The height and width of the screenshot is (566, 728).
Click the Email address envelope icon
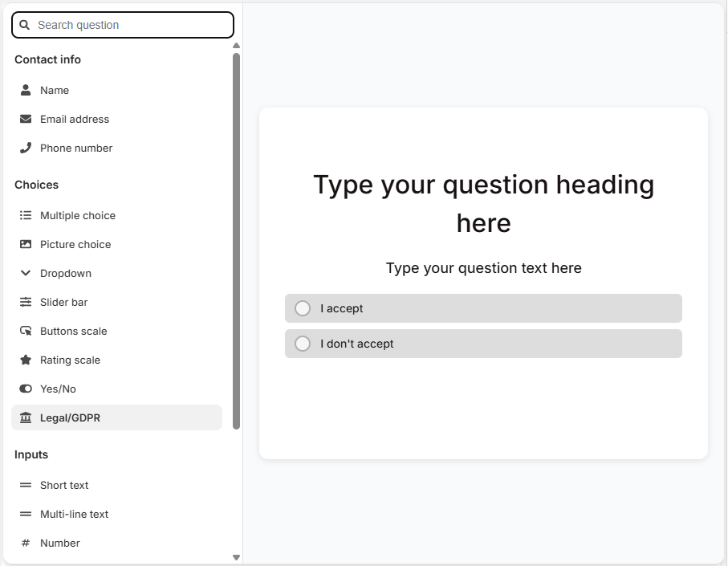[26, 119]
